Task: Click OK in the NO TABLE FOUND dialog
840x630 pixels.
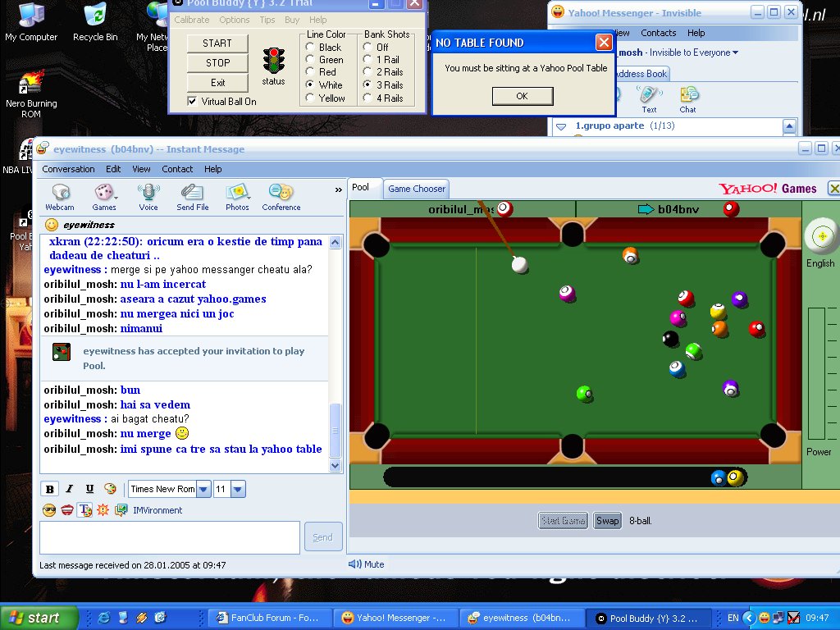Action: (523, 96)
